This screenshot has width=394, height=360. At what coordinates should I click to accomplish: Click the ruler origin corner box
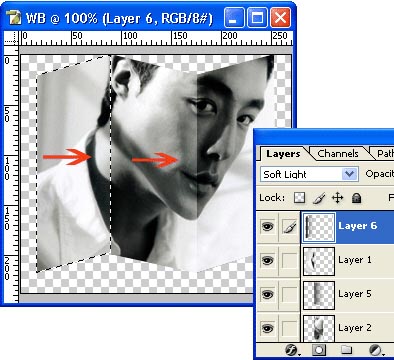point(11,38)
